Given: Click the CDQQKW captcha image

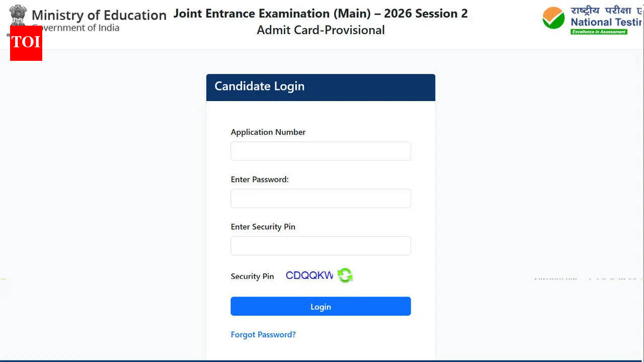Looking at the screenshot, I should pos(309,276).
